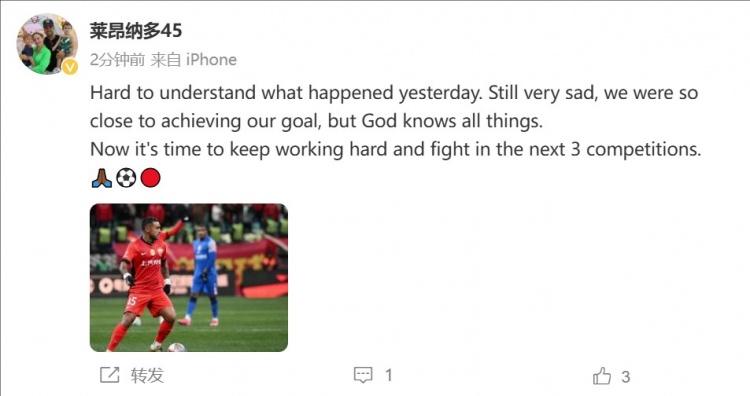Open the profile avatar of 莱昂纳多45

click(x=47, y=44)
